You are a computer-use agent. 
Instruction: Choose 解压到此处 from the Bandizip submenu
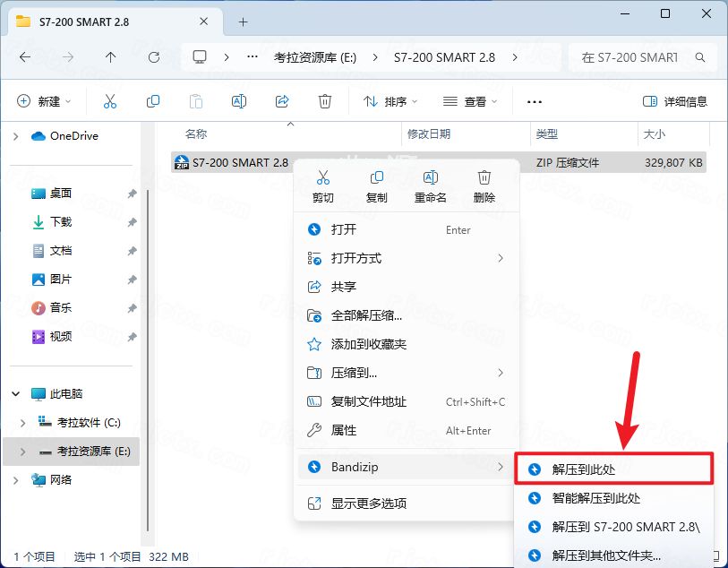tap(583, 468)
